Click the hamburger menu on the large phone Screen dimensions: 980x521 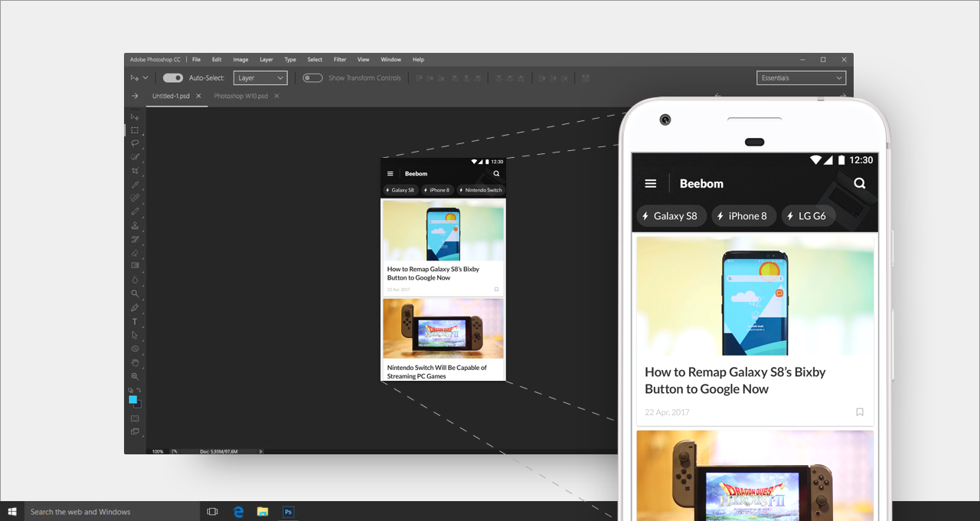pos(651,184)
